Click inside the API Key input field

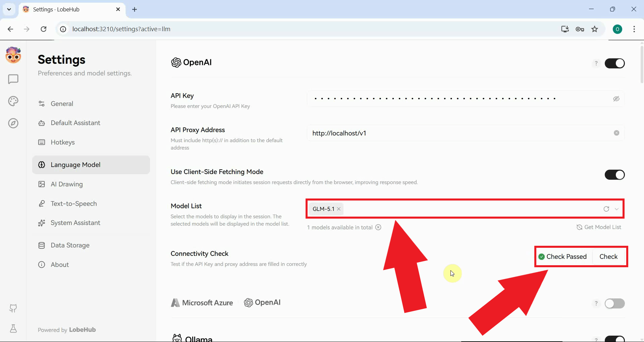tap(436, 98)
